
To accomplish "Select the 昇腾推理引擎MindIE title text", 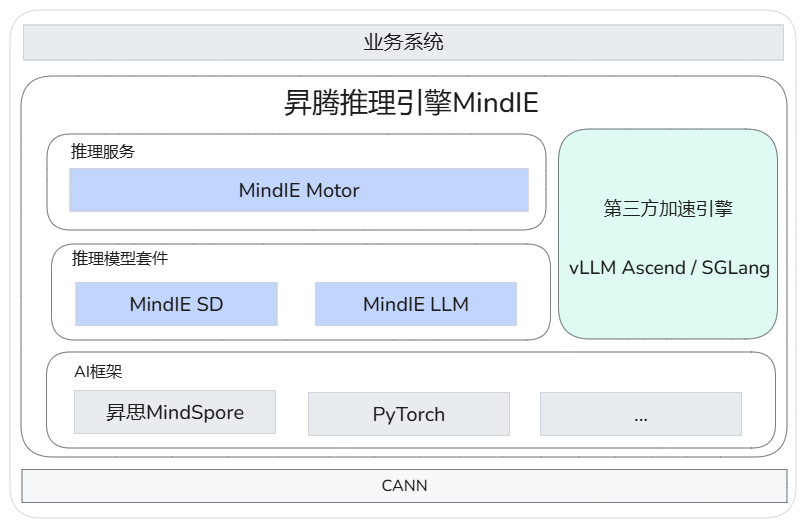I will click(411, 102).
